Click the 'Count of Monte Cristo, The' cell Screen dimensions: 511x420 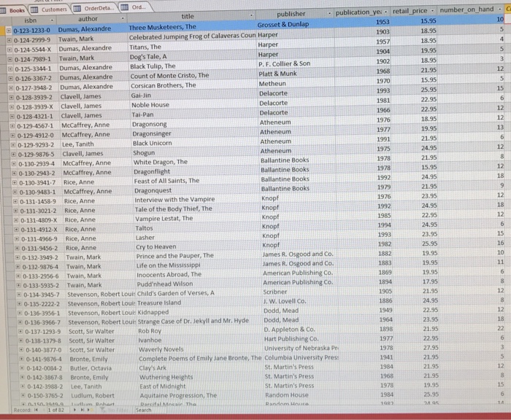click(x=193, y=75)
